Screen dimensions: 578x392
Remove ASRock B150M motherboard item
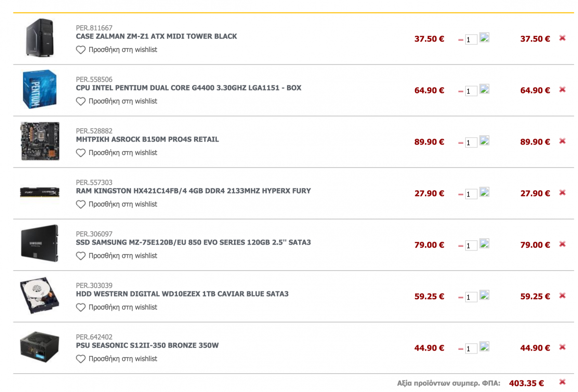point(562,141)
